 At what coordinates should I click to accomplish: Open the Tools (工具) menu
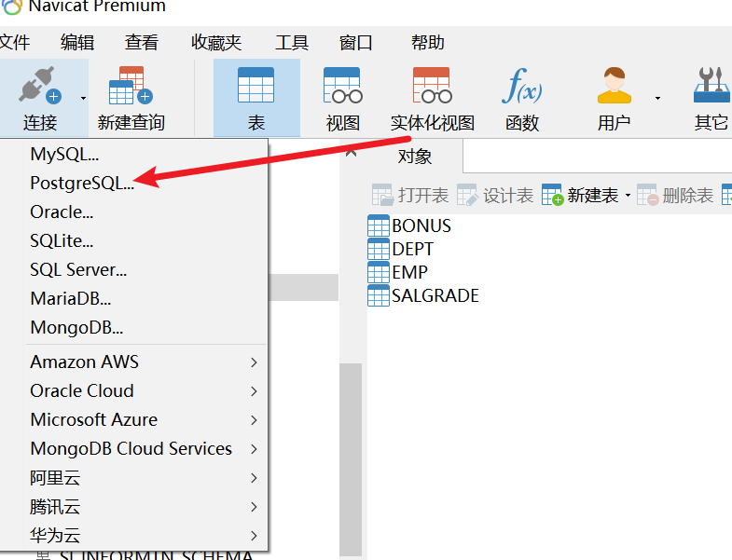click(x=292, y=43)
